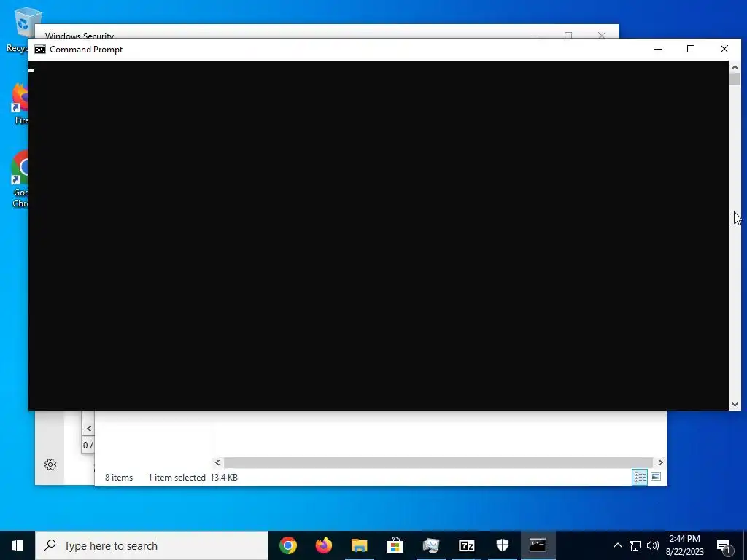Click the Command Prompt vertical scrollbar thumb
The height and width of the screenshot is (560, 747).
coord(735,79)
